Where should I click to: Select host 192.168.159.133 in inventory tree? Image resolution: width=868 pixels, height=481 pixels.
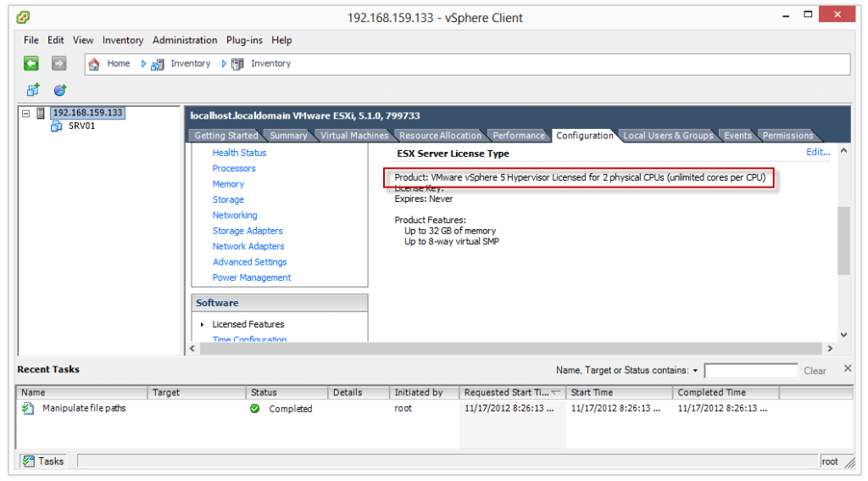(x=87, y=113)
